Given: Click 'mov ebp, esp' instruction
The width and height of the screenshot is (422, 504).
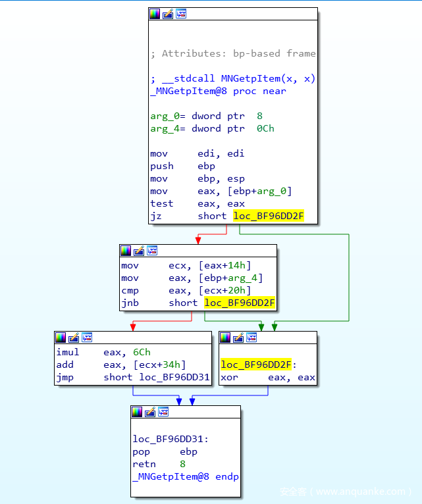Looking at the screenshot, I should coord(198,179).
